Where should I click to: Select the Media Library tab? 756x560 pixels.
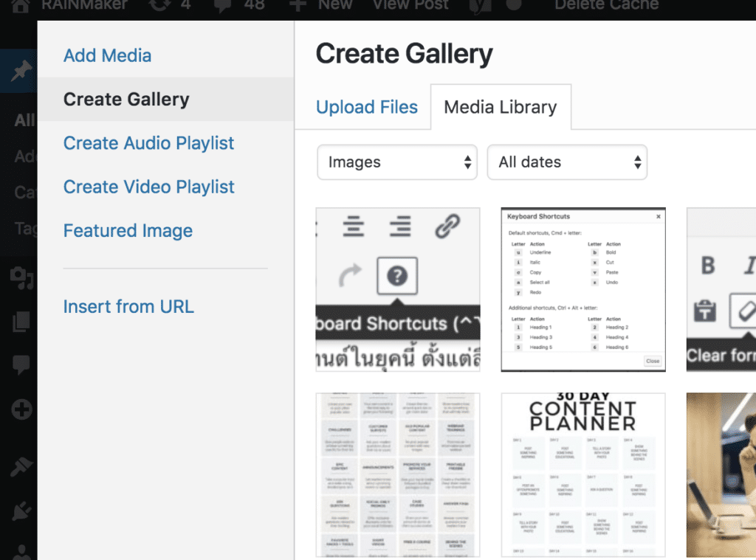(500, 108)
